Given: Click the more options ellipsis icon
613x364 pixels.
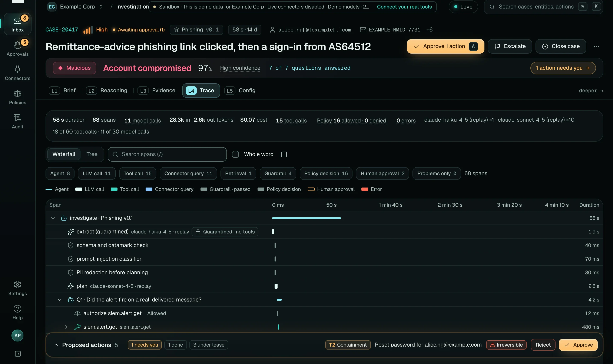Looking at the screenshot, I should point(596,46).
